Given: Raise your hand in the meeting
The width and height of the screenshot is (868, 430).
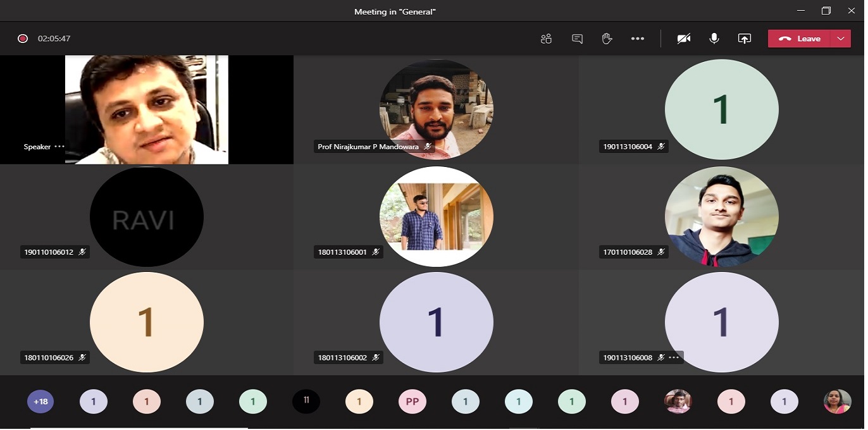Looking at the screenshot, I should click(x=607, y=39).
